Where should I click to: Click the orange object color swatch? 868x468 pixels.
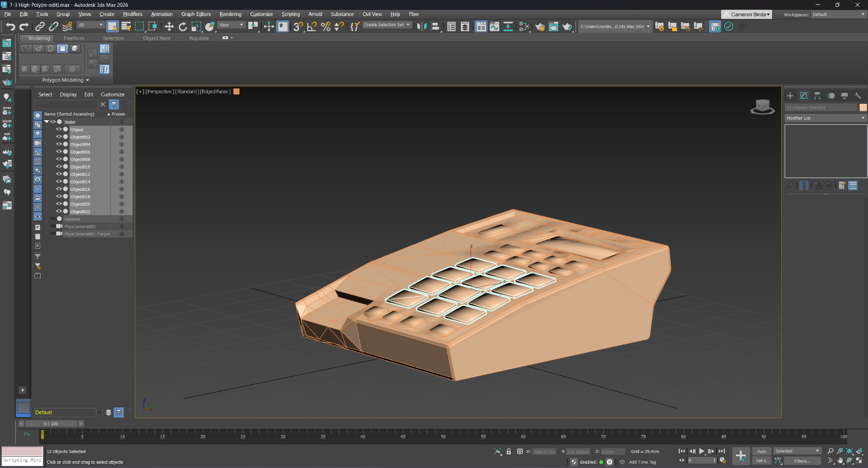click(863, 108)
